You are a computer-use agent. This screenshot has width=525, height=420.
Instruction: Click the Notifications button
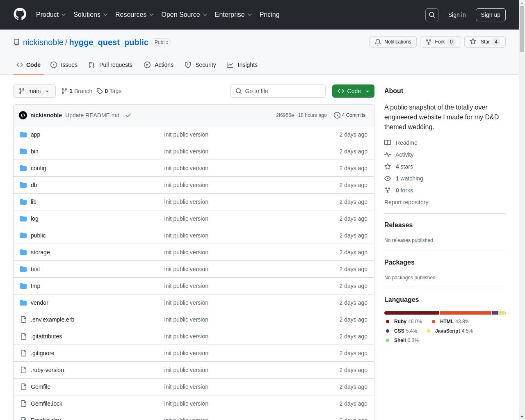tap(393, 42)
